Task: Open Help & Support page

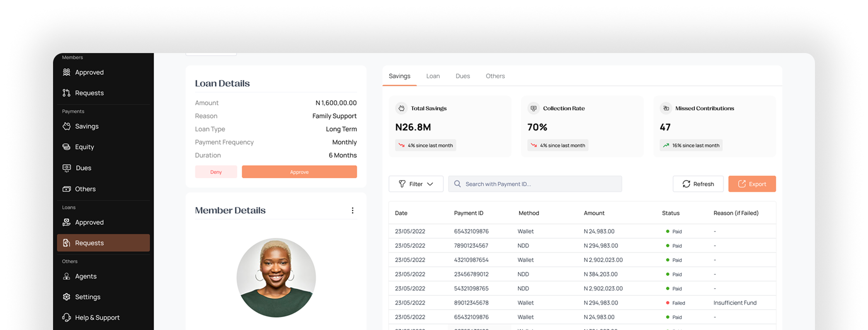Action: pyautogui.click(x=97, y=318)
